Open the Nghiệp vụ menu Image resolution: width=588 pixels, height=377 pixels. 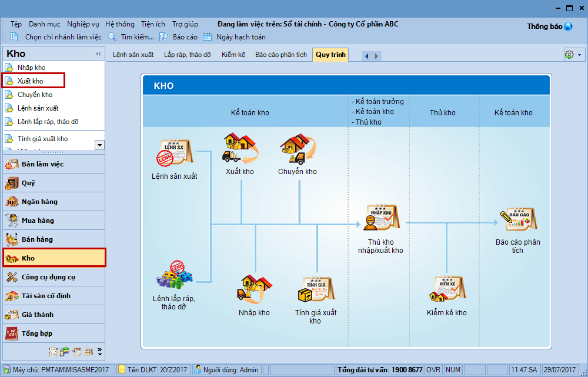click(x=83, y=24)
